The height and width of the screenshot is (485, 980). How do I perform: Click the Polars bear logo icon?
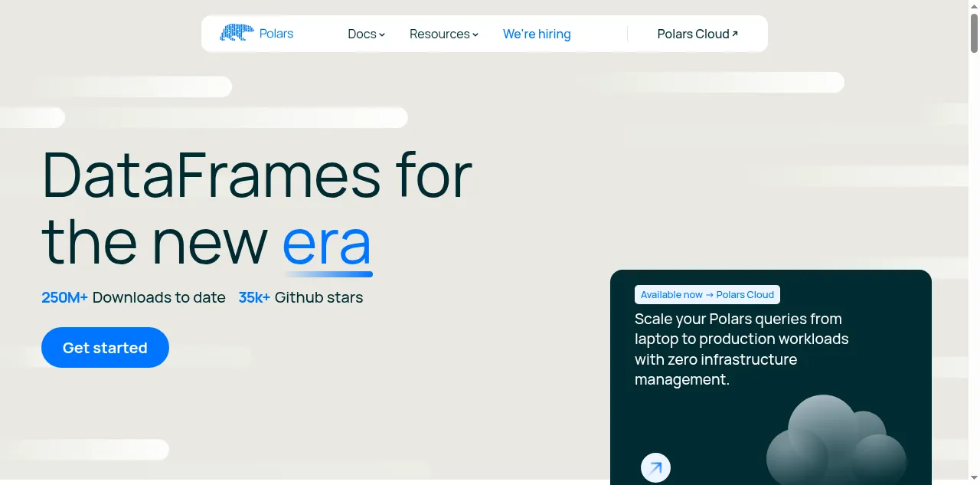click(237, 33)
